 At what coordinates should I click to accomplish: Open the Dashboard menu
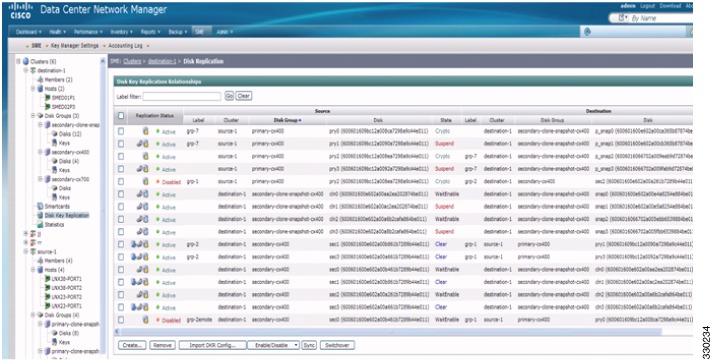tap(28, 32)
